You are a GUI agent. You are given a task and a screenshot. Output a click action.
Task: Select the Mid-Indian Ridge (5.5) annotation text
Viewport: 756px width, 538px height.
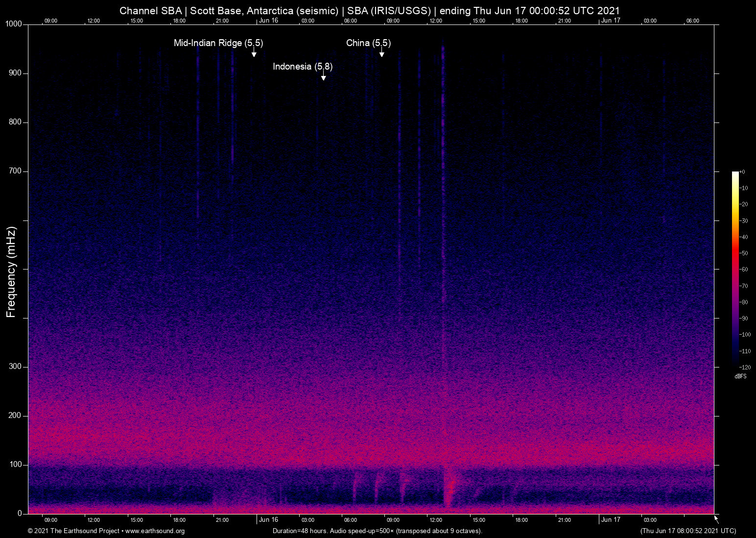218,43
